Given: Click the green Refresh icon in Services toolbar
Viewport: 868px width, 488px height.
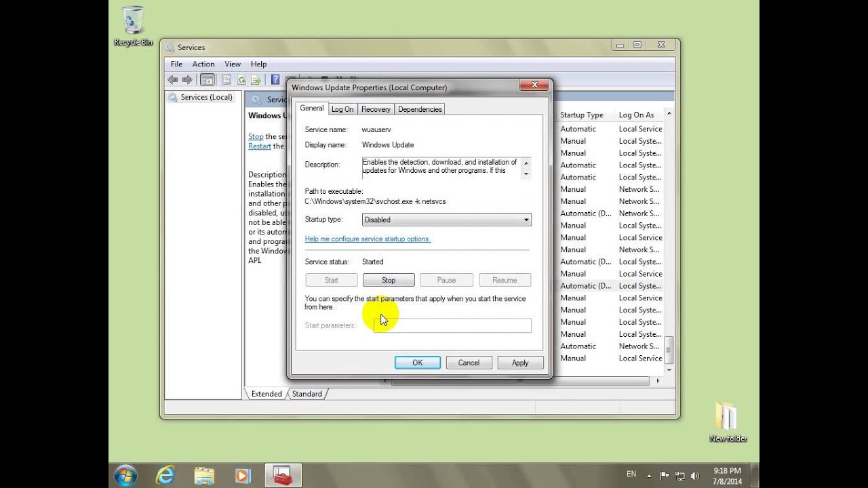Looking at the screenshot, I should tap(241, 80).
